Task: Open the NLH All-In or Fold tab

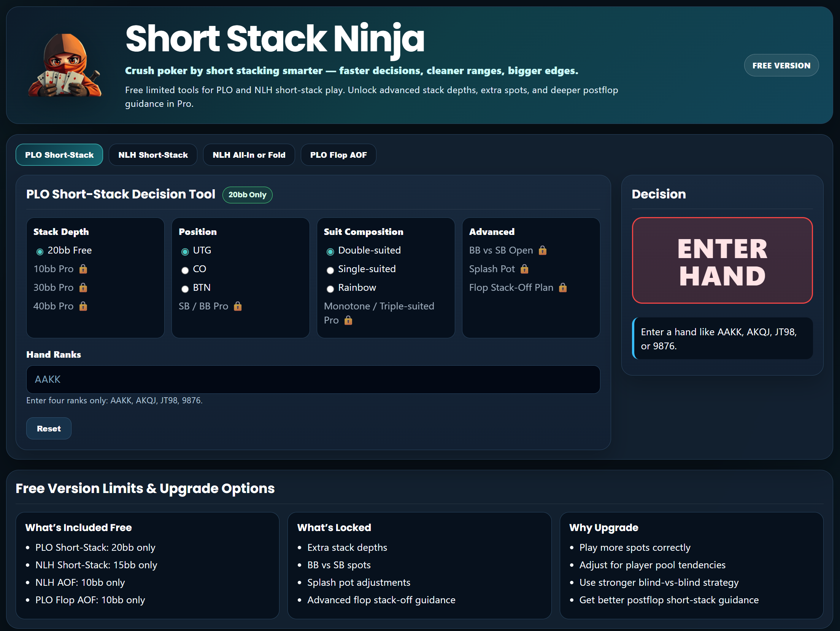Action: click(x=249, y=155)
